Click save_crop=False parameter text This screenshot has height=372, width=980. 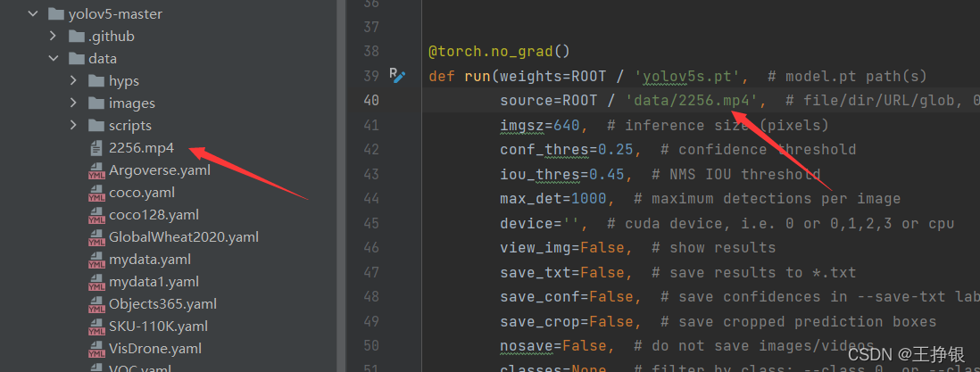(x=566, y=321)
